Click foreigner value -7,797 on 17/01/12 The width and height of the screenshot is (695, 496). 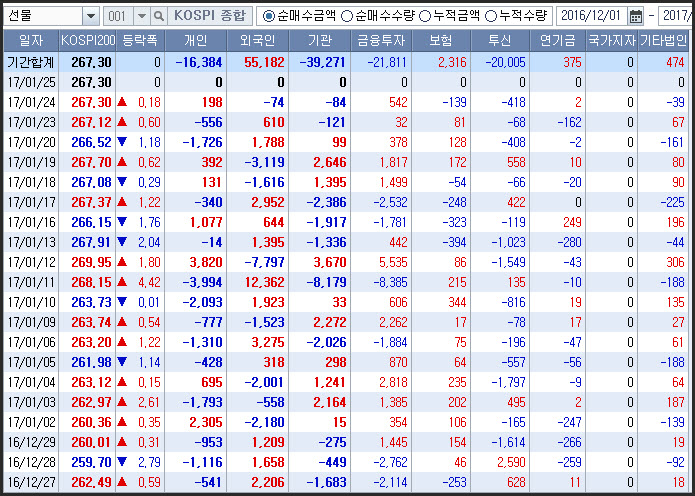[x=265, y=262]
